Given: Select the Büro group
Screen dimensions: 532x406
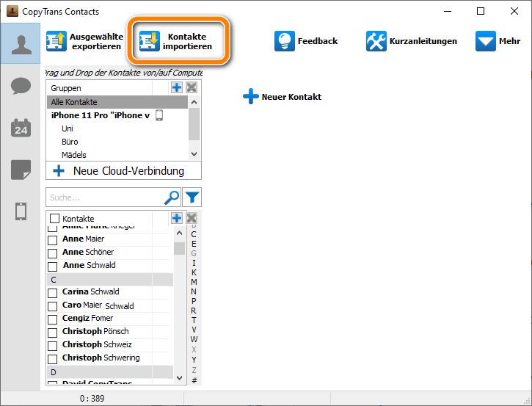Looking at the screenshot, I should coord(70,142).
